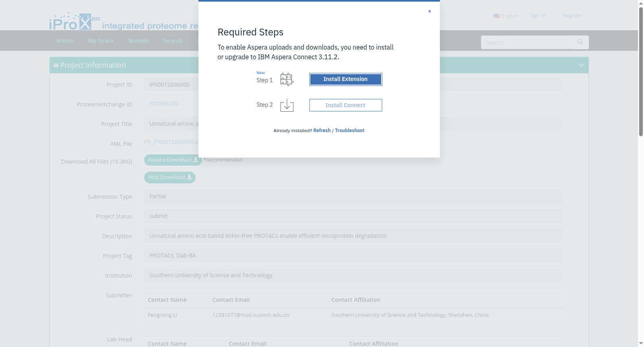Screen dimensions: 644x347
Task: Click the Sign In link
Action: tap(537, 15)
